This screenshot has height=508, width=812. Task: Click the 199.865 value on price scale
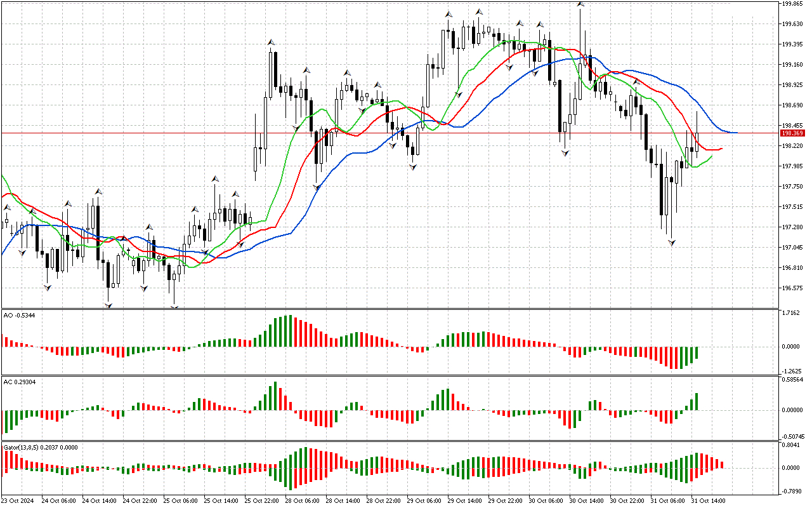click(x=793, y=4)
